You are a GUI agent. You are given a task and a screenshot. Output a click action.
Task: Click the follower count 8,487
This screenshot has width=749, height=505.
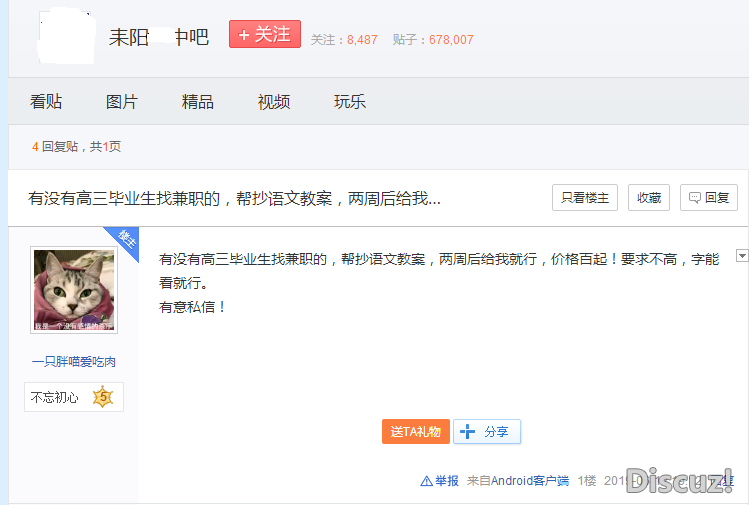362,40
